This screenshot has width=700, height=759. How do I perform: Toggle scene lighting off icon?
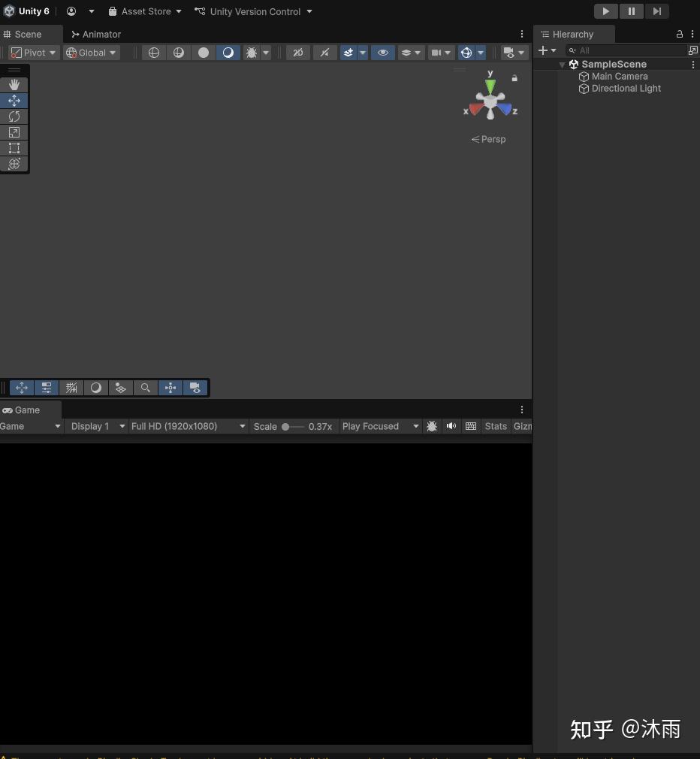click(x=324, y=53)
